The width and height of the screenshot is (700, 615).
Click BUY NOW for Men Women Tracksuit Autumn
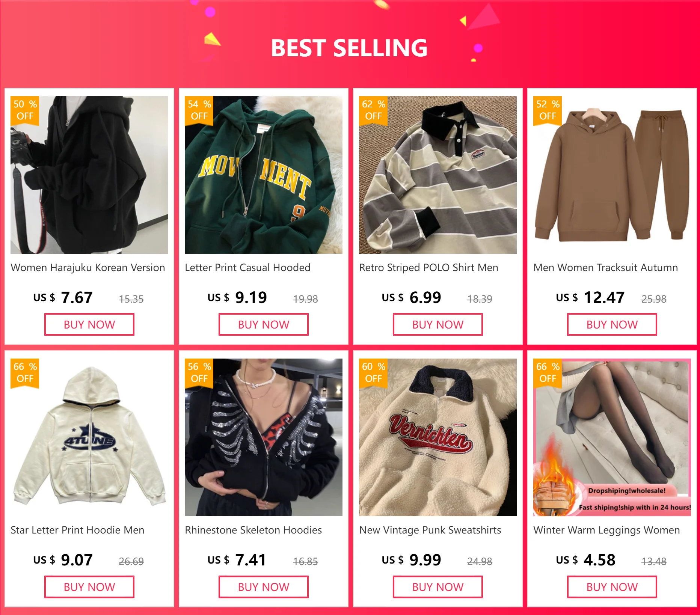pos(612,324)
